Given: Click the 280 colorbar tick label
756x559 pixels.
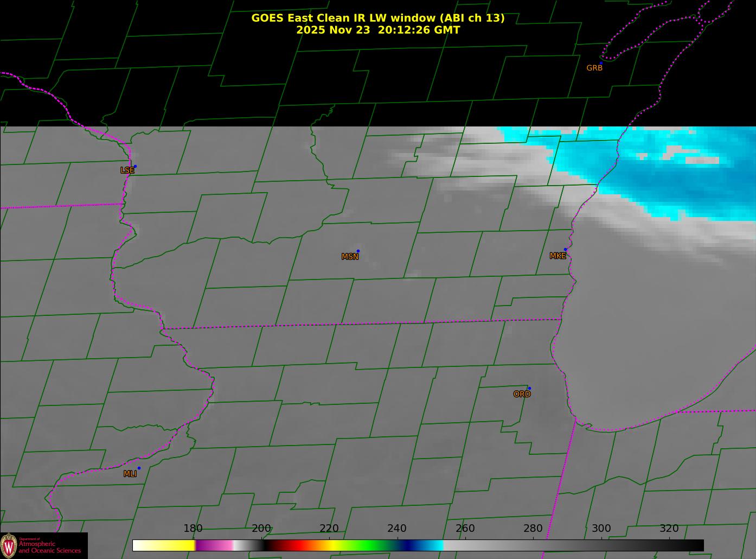Looking at the screenshot, I should point(533,529).
